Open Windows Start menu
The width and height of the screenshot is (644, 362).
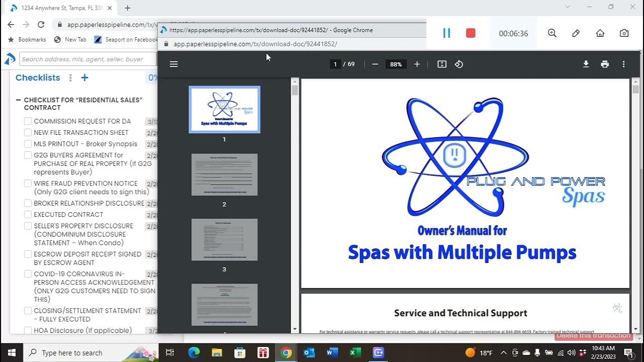pos(12,352)
